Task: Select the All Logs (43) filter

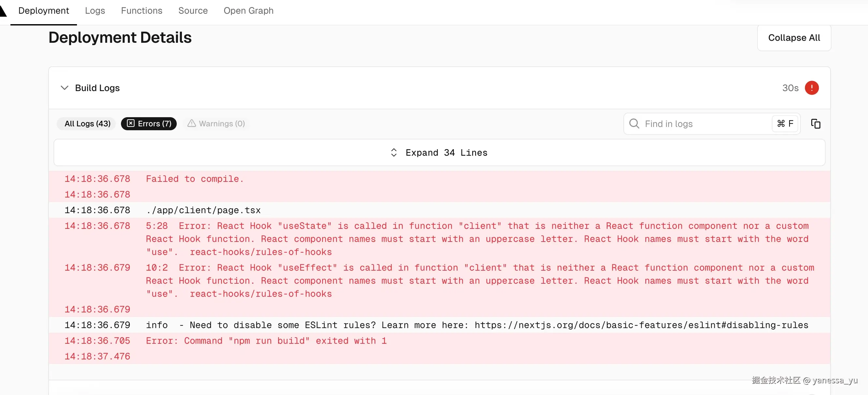Action: (87, 123)
